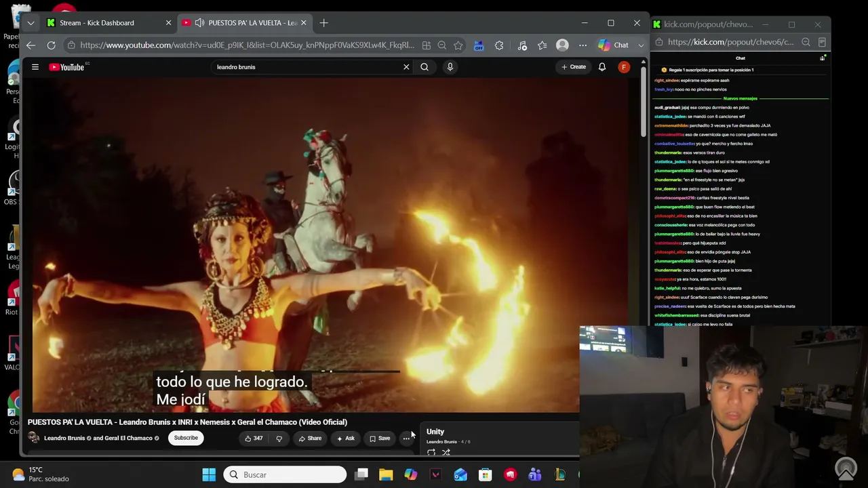Open YouTube notifications bell
This screenshot has width=868, height=488.
(601, 67)
